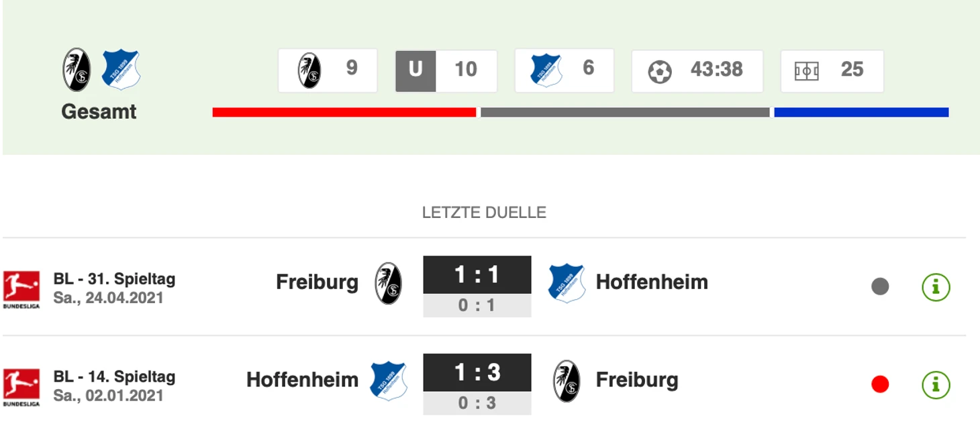This screenshot has height=432, width=980.
Task: Click soccer ball goals icon 43:38
Action: [x=660, y=72]
